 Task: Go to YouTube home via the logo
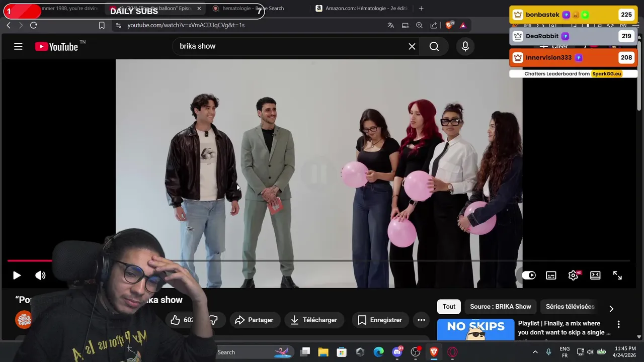tap(56, 47)
